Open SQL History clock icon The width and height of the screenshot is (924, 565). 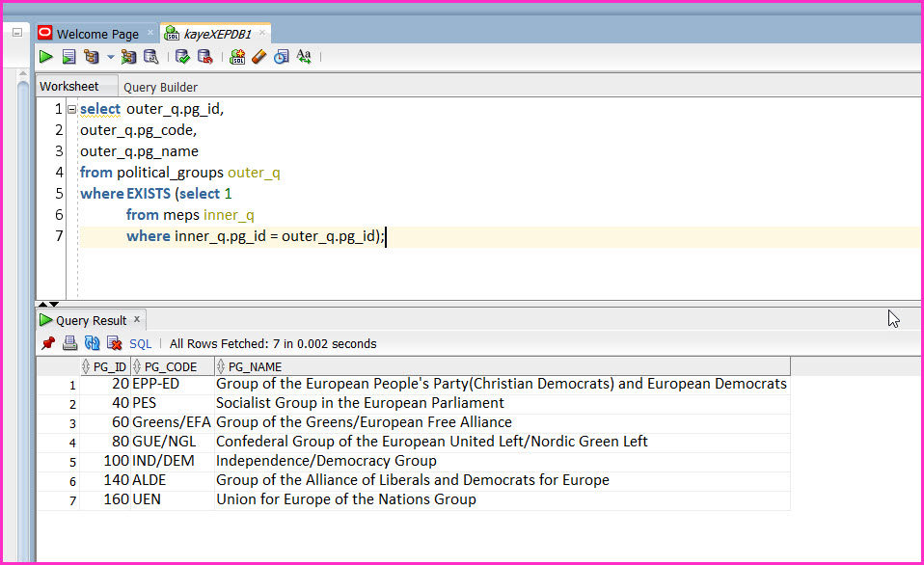[282, 57]
